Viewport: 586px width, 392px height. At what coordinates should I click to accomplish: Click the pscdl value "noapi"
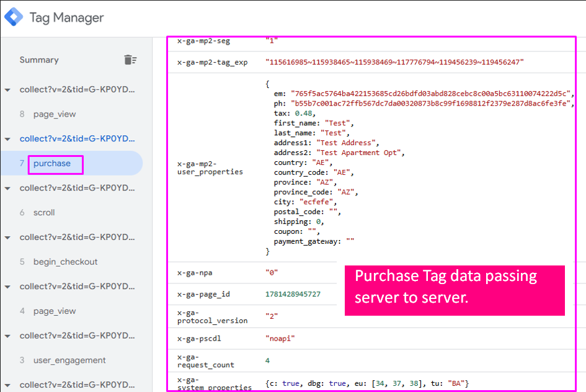pyautogui.click(x=280, y=339)
